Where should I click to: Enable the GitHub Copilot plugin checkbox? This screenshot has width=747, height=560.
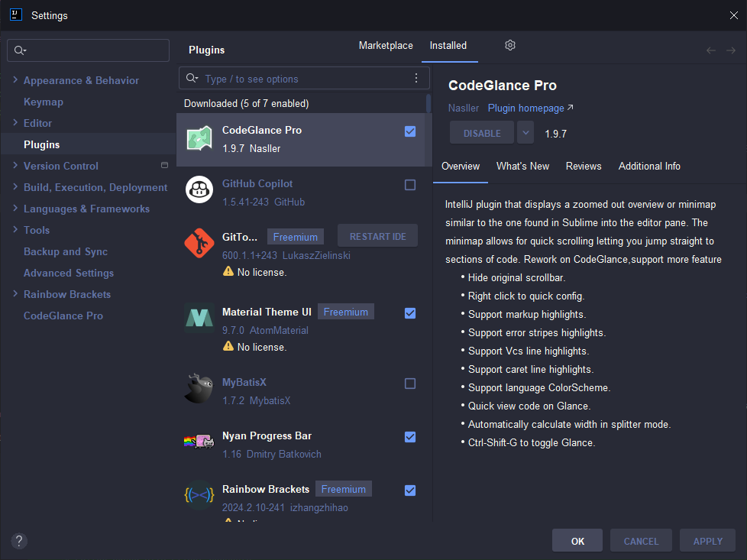point(409,185)
